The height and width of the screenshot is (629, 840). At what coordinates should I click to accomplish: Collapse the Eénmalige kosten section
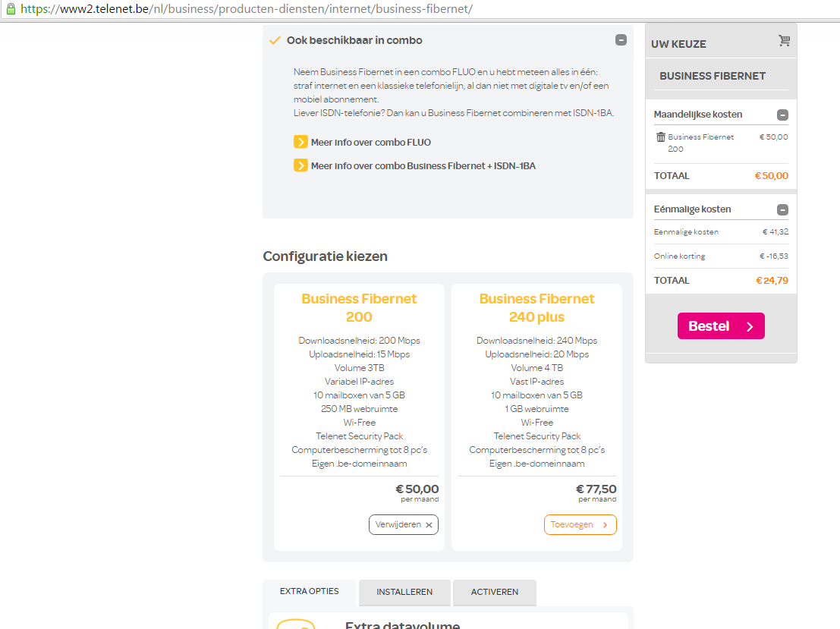pos(782,210)
